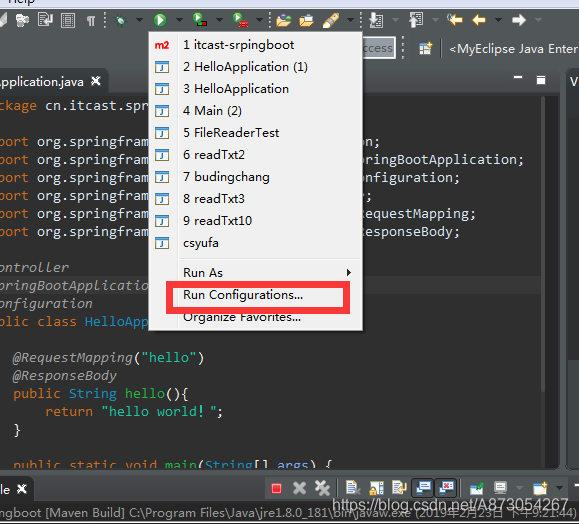
Task: Terminate the running process with red square
Action: [x=276, y=489]
